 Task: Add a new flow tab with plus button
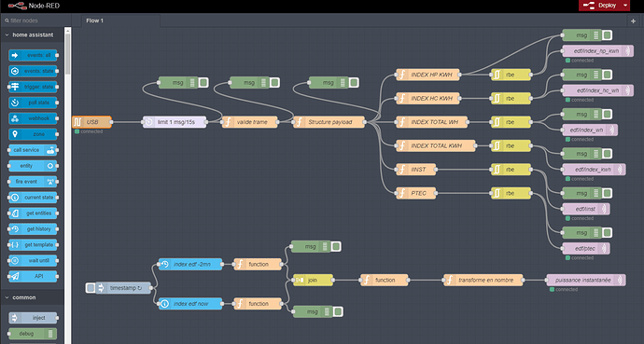[633, 21]
